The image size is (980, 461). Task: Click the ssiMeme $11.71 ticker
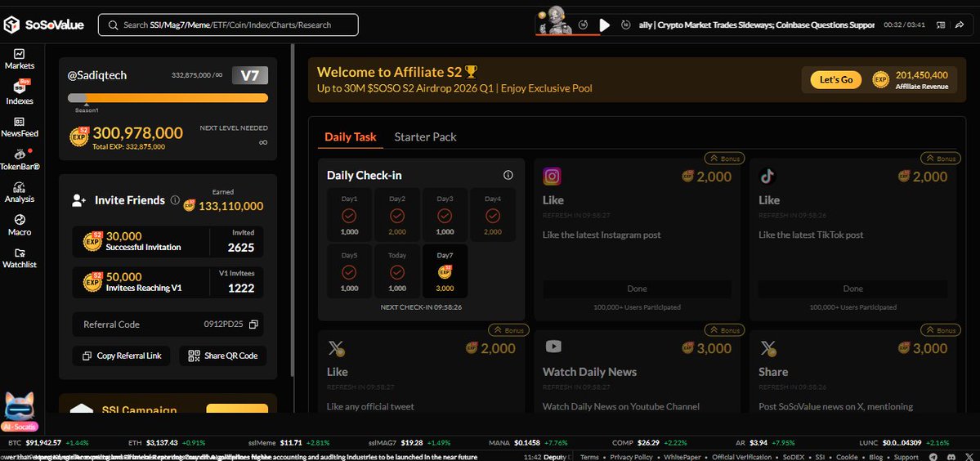pos(287,443)
